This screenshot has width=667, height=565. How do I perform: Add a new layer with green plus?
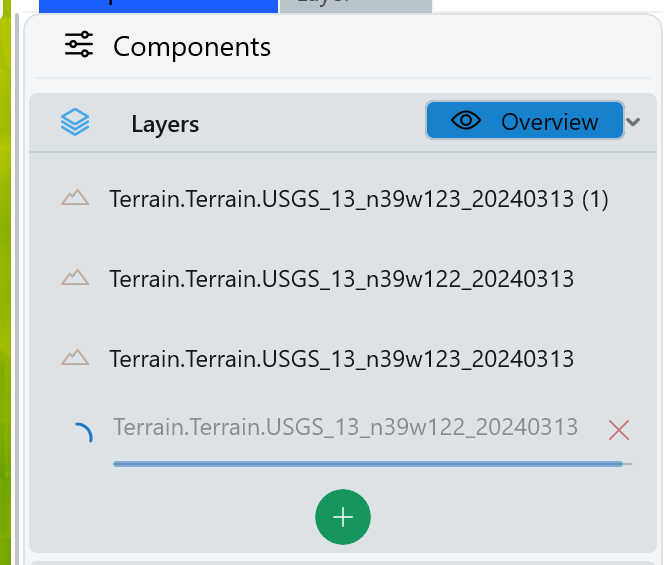[x=343, y=517]
